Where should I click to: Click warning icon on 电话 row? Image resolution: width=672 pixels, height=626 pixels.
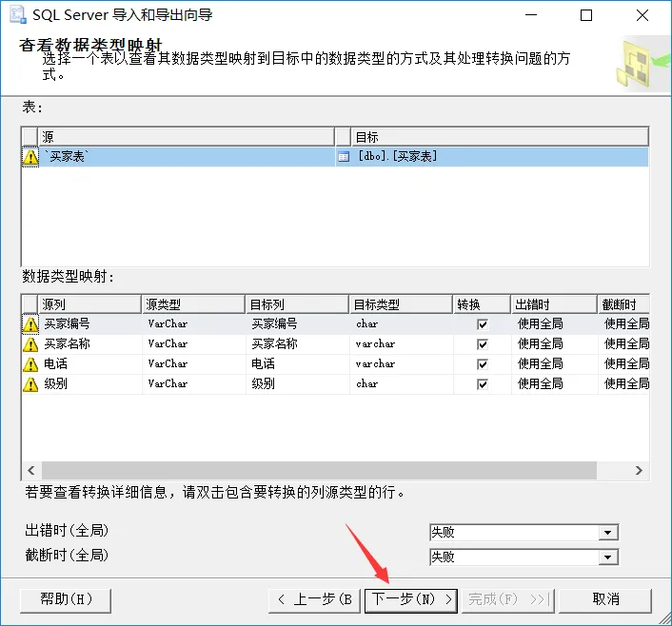(30, 364)
